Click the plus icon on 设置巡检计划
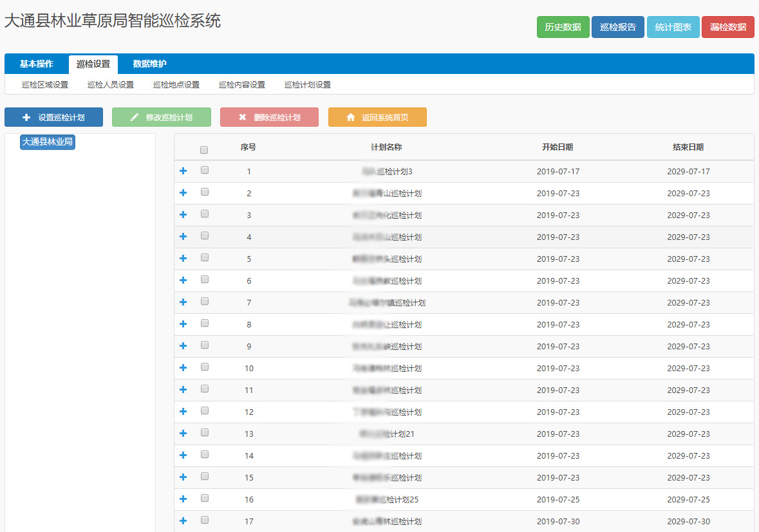This screenshot has width=759, height=532. pos(26,118)
